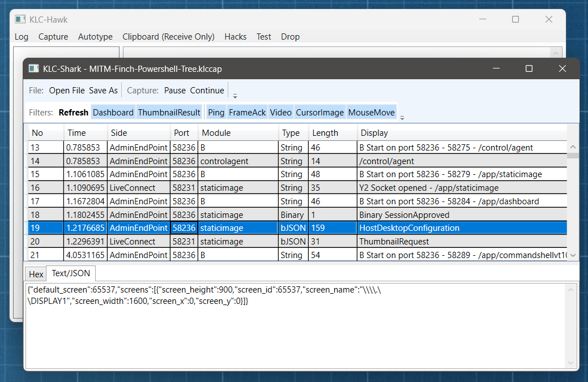Image resolution: width=588 pixels, height=382 pixels.
Task: Click JSON pane scrollbar down arrow
Action: 570,363
